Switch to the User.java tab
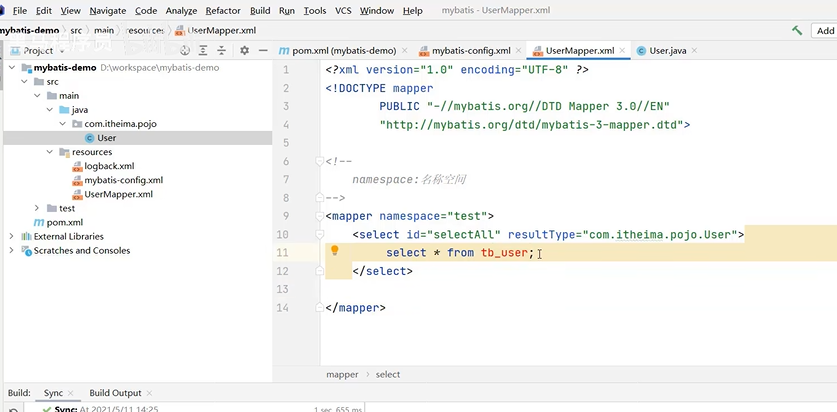The image size is (837, 412). coord(666,50)
